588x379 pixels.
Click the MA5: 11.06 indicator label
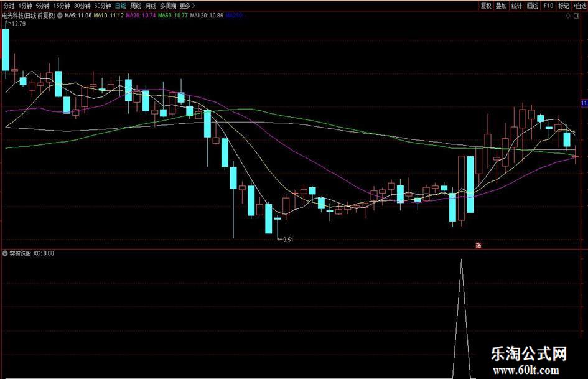tap(78, 16)
